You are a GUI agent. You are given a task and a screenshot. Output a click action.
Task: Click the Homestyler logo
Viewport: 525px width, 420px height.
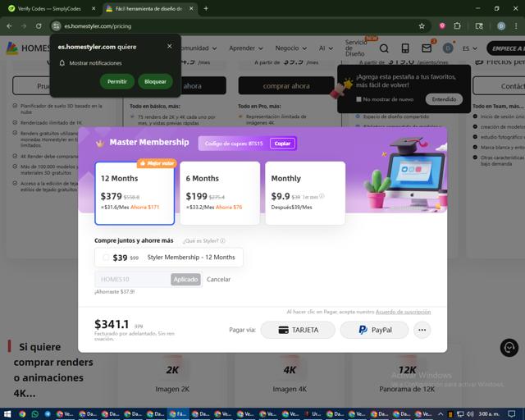(x=29, y=48)
